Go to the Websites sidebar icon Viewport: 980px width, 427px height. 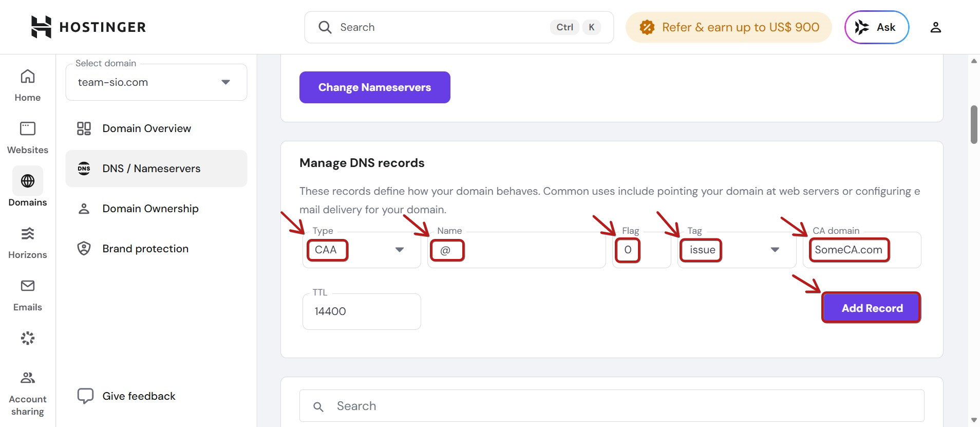(27, 138)
